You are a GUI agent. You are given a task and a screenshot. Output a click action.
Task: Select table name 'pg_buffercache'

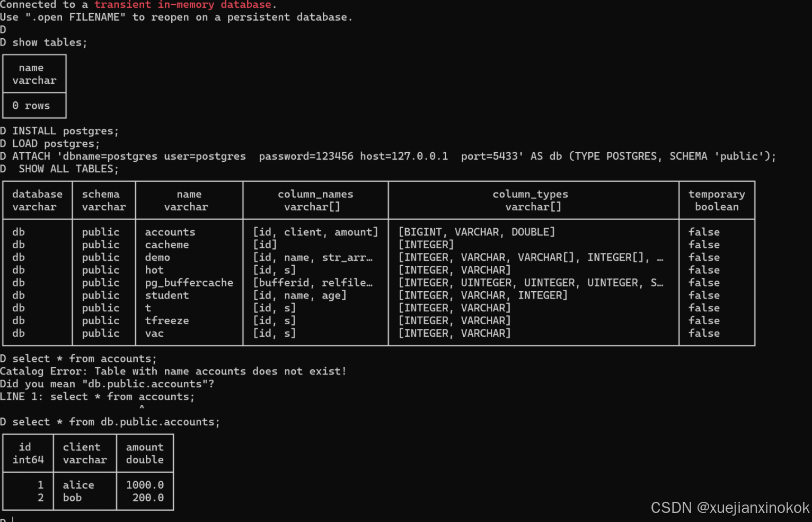(189, 283)
